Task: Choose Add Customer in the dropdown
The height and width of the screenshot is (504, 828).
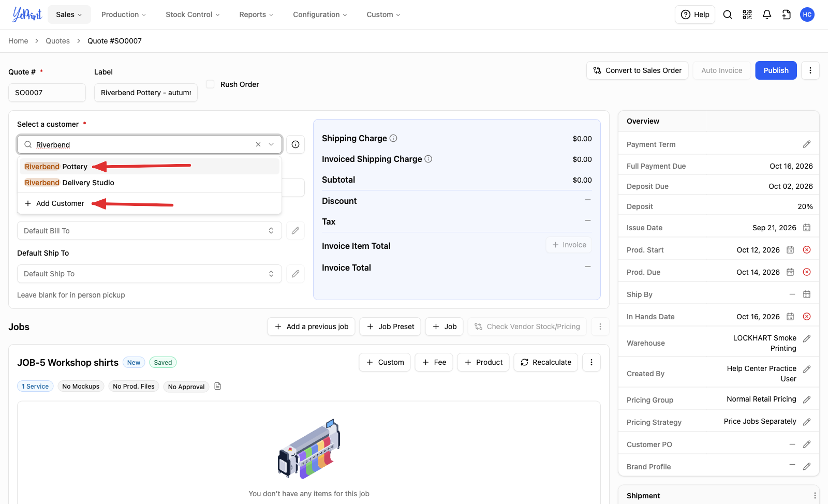Action: tap(150, 203)
